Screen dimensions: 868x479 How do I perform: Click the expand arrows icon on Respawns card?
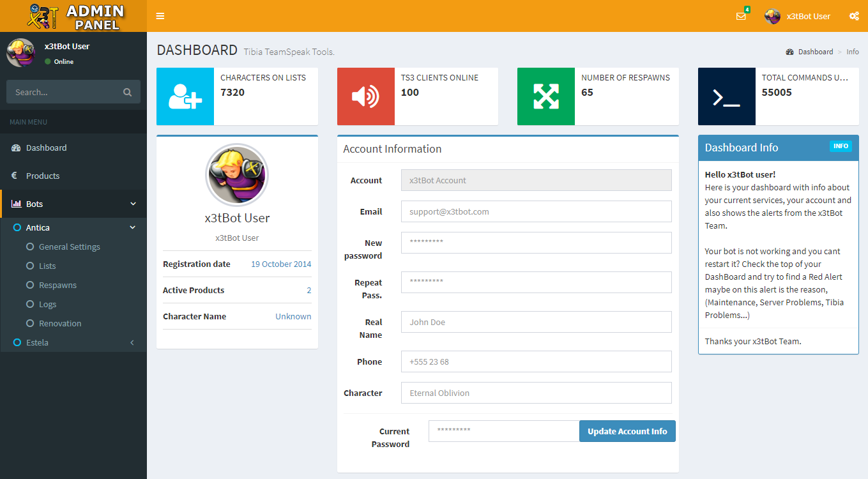[x=546, y=96]
